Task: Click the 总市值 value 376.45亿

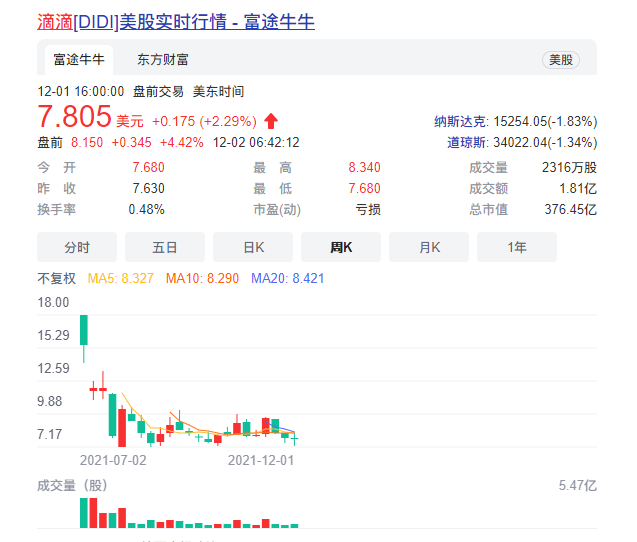Action: (x=570, y=210)
